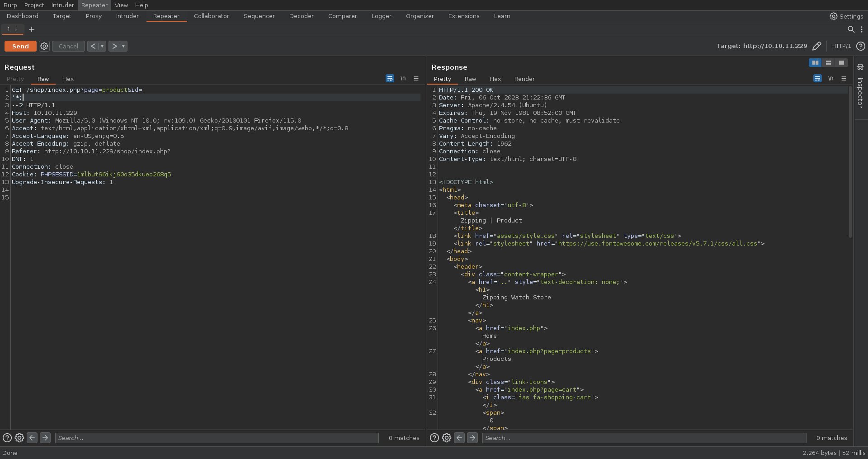Send the request
Image resolution: width=868 pixels, height=459 pixels.
20,46
